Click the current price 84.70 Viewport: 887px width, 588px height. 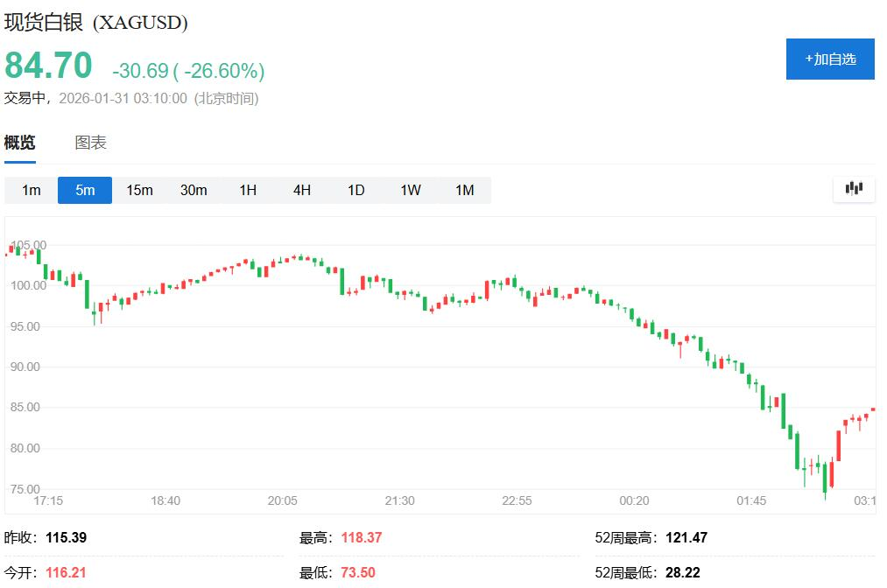pyautogui.click(x=47, y=65)
